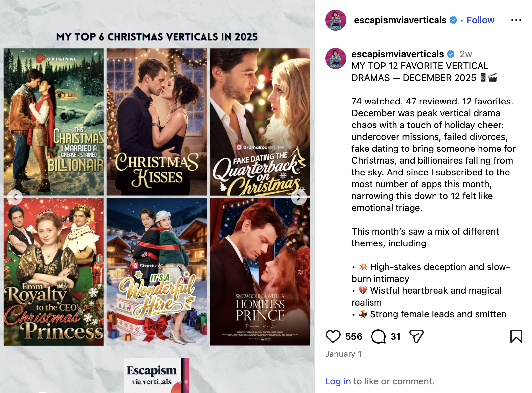Click the Snowbound with a Homeless Prince poster
The width and height of the screenshot is (532, 393).
coord(260,272)
